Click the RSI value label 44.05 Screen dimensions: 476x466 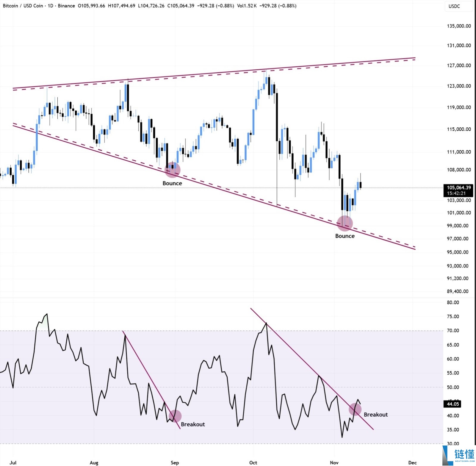(x=453, y=404)
